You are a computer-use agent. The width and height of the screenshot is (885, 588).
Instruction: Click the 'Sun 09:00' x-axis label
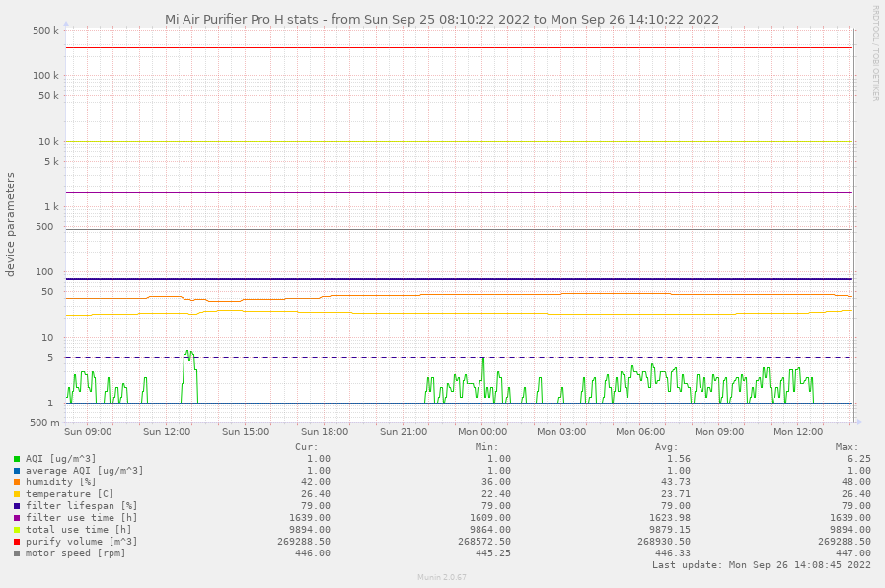88,432
